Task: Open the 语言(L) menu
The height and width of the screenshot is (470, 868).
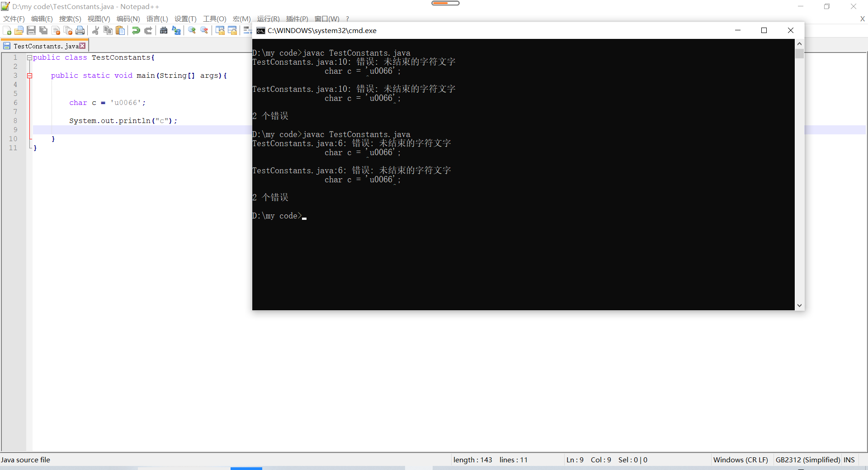Action: coord(157,19)
